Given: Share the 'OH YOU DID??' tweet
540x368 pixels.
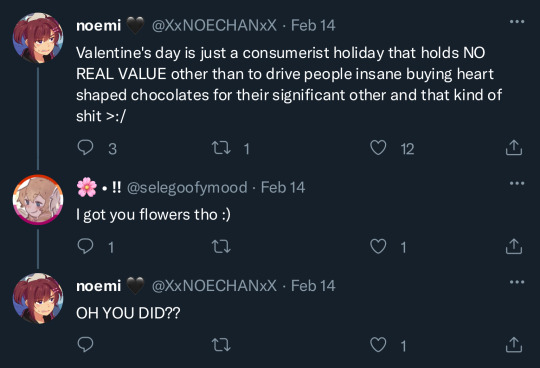Looking at the screenshot, I should click(x=514, y=345).
